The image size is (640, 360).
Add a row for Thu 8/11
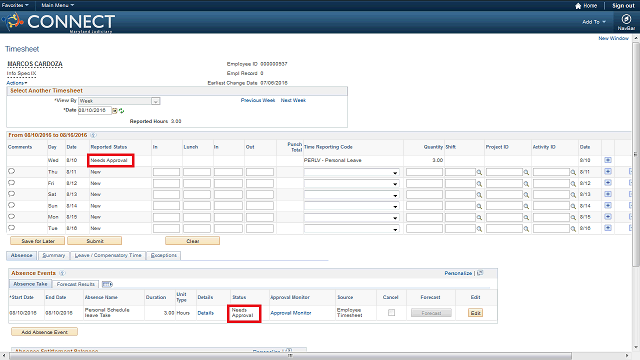click(x=608, y=171)
